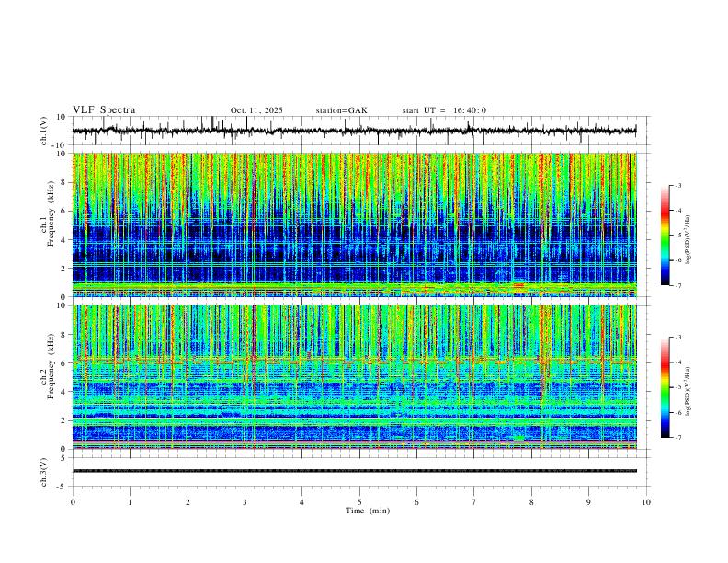Viewport: 728px width, 563px height.
Task: Click the ch.1 spectrogram panel
Action: point(354,224)
